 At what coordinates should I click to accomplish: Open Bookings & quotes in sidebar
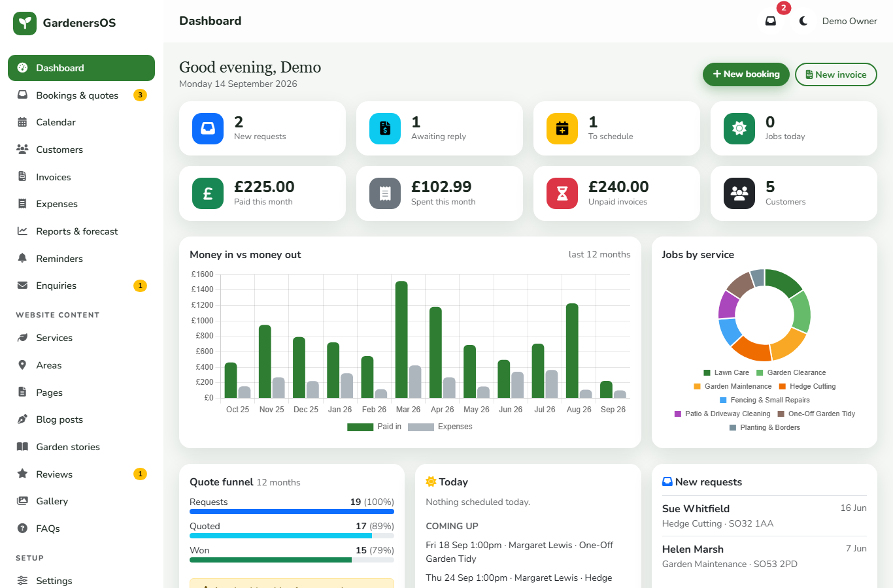(81, 95)
